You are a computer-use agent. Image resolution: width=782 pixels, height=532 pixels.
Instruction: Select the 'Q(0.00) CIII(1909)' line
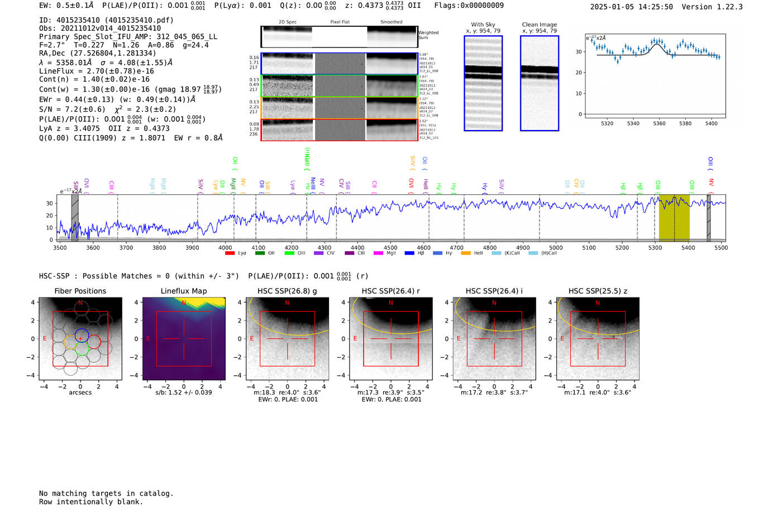pyautogui.click(x=131, y=138)
